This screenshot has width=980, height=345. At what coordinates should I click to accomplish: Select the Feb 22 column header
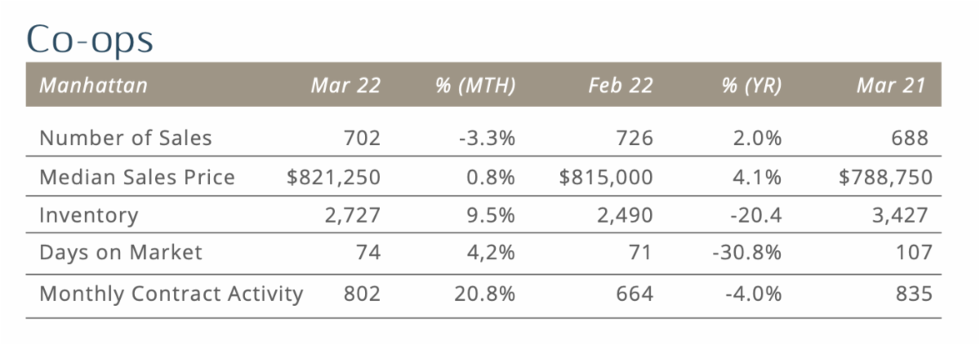click(621, 86)
